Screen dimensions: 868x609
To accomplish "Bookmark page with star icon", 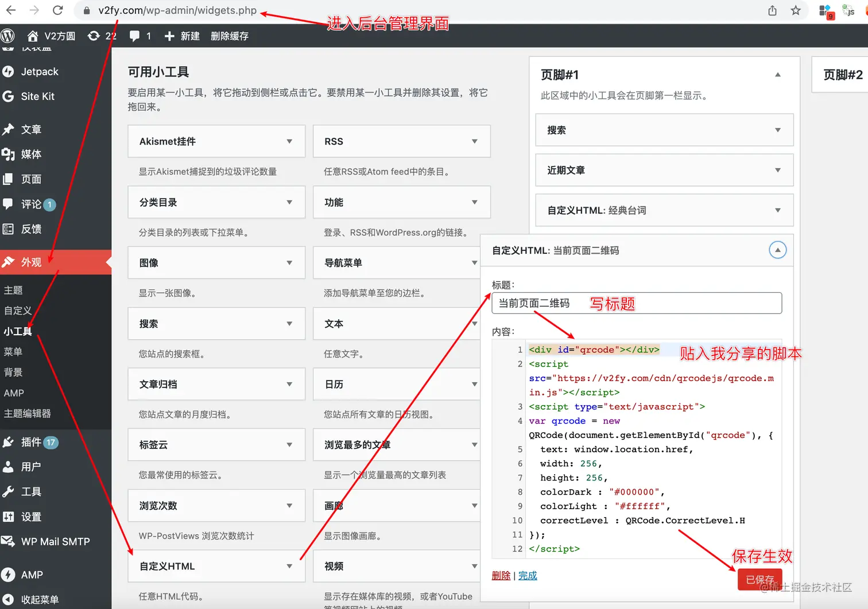I will point(796,10).
